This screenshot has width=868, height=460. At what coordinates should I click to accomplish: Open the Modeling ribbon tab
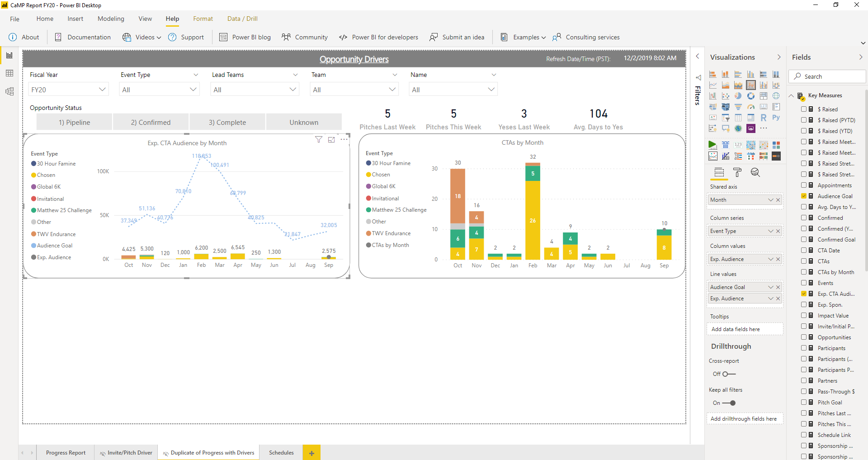point(111,19)
